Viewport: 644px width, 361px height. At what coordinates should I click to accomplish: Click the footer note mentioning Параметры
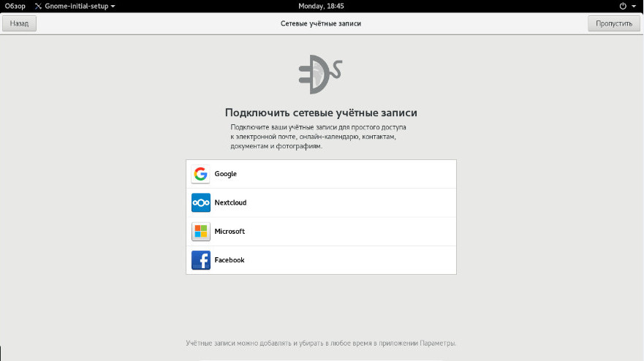tap(321, 343)
